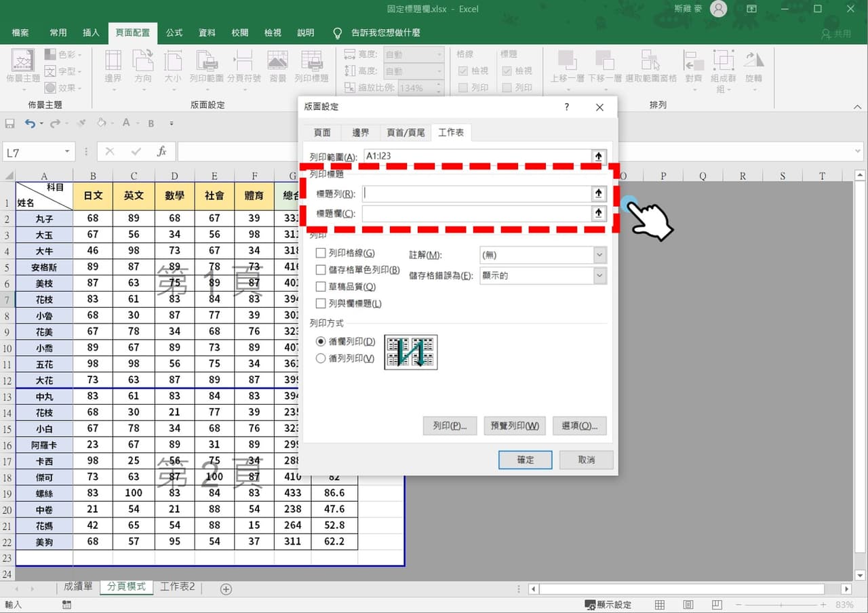
Task: Check the 草稿品質 option
Action: pos(319,286)
